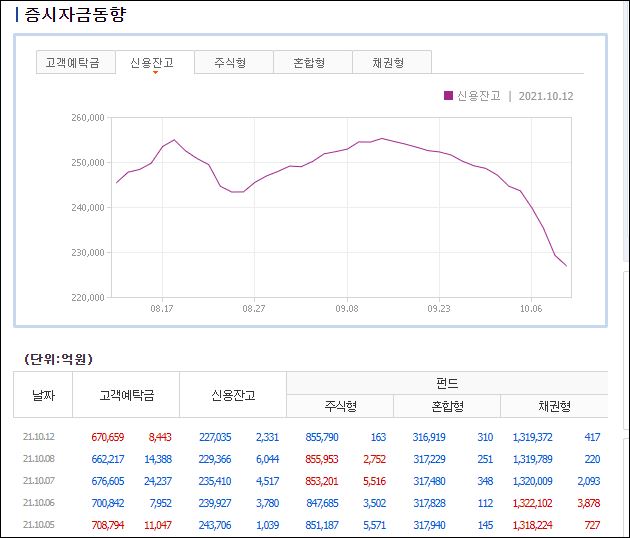Click the 09.23 x-axis label
The width and height of the screenshot is (630, 538).
point(439,309)
